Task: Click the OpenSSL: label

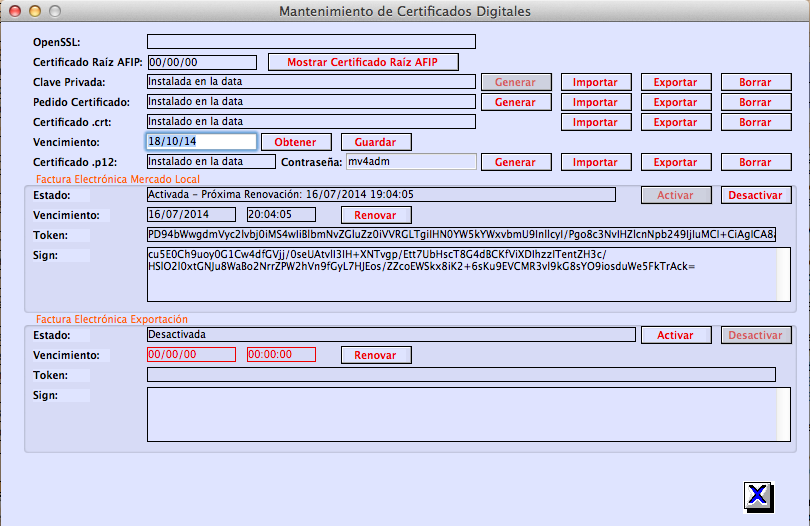Action: point(57,42)
